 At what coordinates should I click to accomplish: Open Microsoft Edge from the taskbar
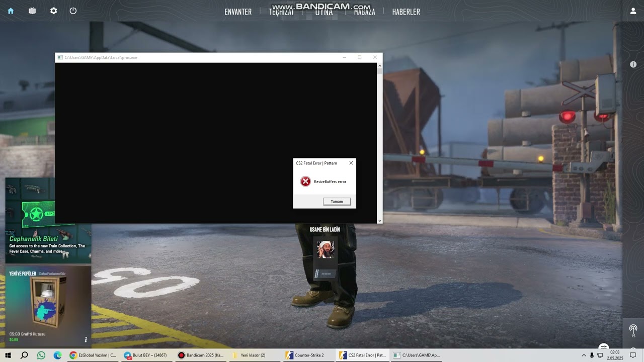pos(58,355)
